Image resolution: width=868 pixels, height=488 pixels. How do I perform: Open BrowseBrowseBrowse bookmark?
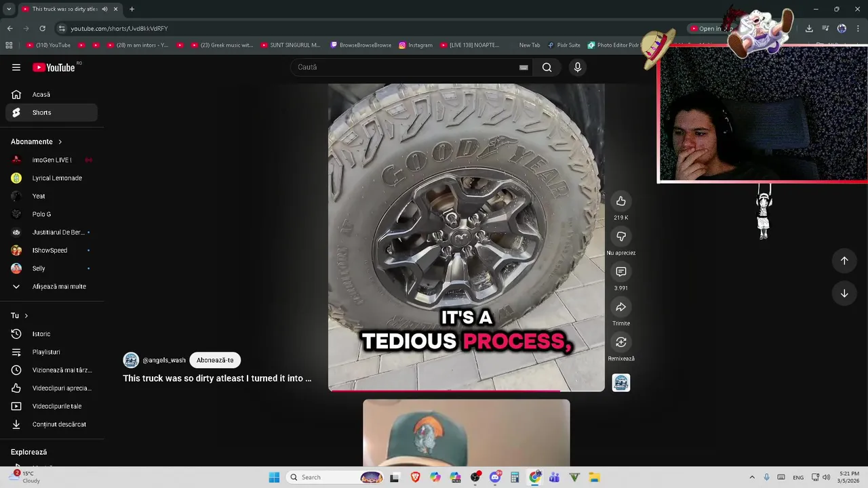point(361,45)
